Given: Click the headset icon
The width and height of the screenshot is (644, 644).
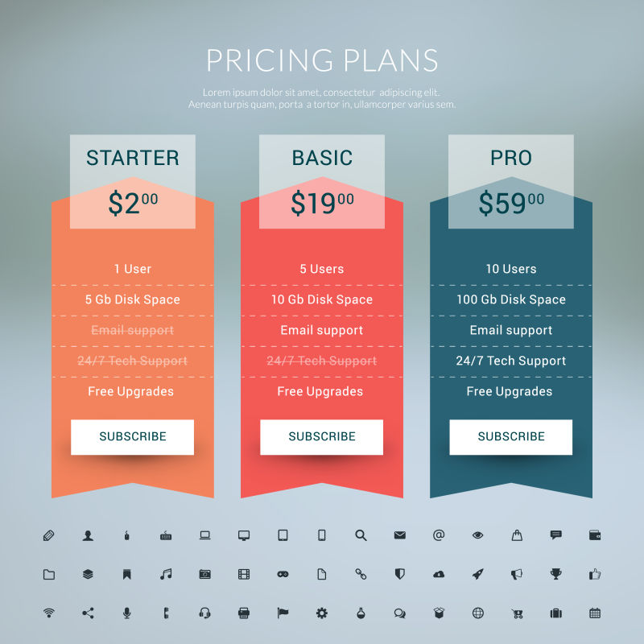Looking at the screenshot, I should coord(204,613).
